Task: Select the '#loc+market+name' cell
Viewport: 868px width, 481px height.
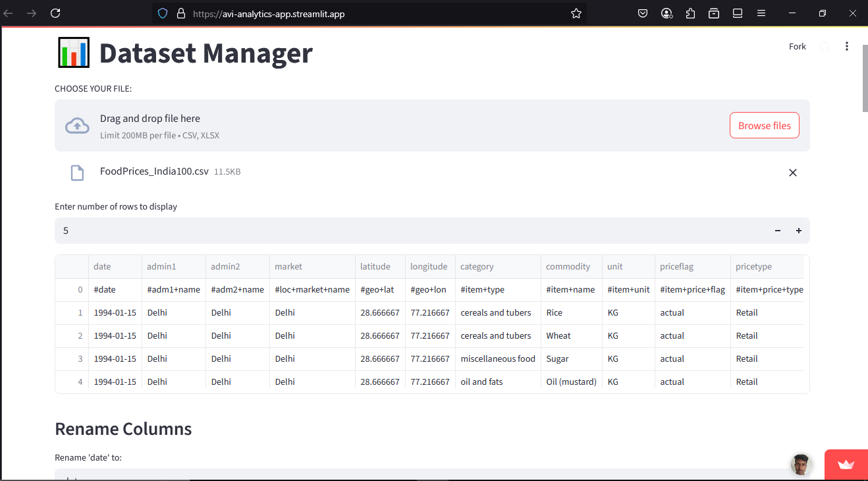Action: [313, 289]
